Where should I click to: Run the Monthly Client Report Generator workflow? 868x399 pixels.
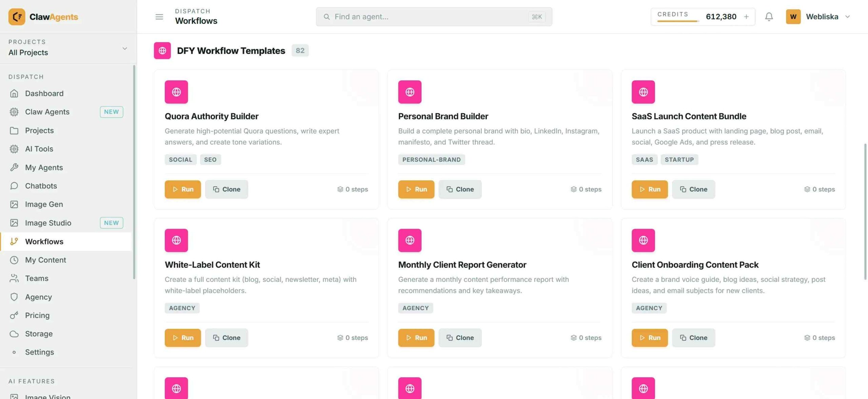click(416, 338)
